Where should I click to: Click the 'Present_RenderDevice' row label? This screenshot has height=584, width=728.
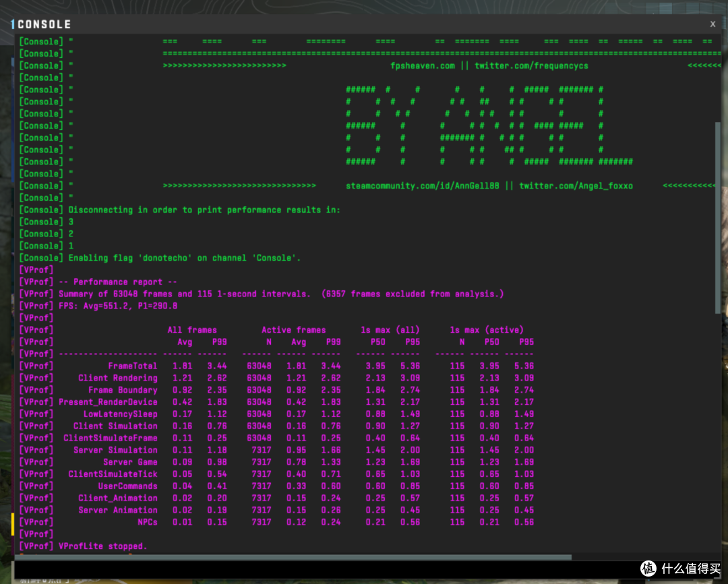click(108, 402)
